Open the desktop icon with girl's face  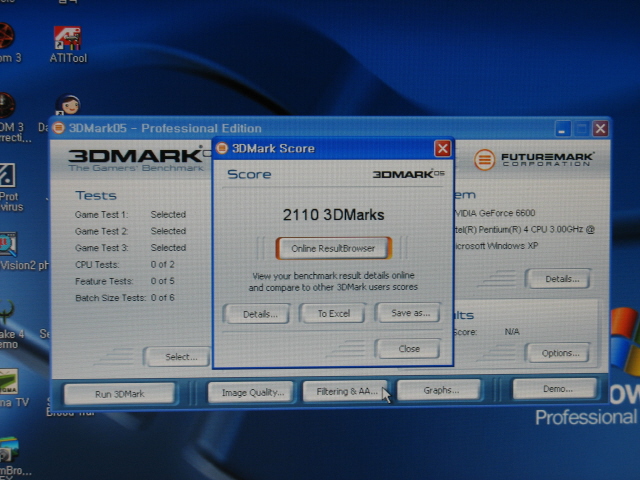point(68,105)
